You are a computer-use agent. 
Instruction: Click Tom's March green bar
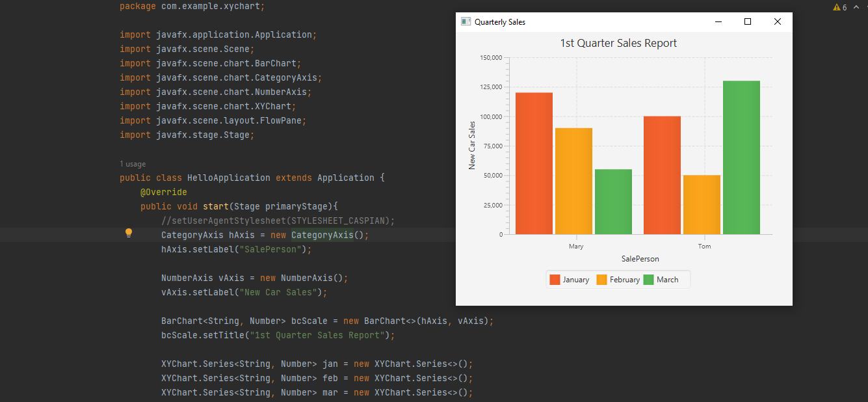click(741, 157)
